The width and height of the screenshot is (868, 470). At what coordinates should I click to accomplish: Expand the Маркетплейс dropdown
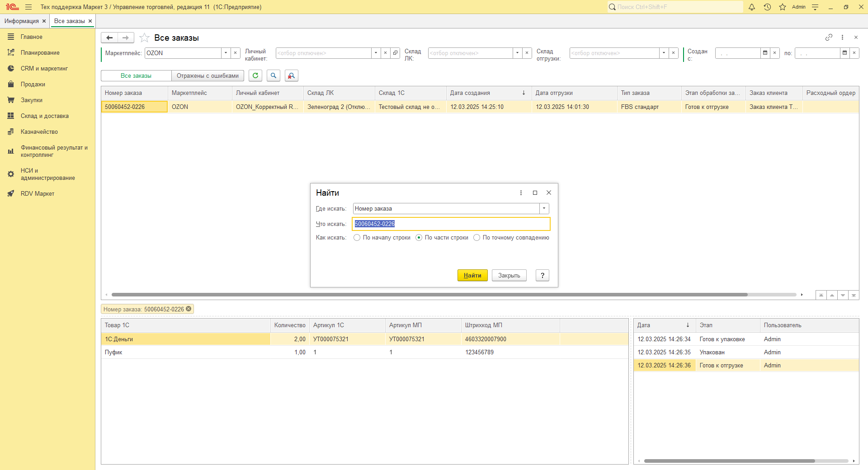pyautogui.click(x=226, y=53)
